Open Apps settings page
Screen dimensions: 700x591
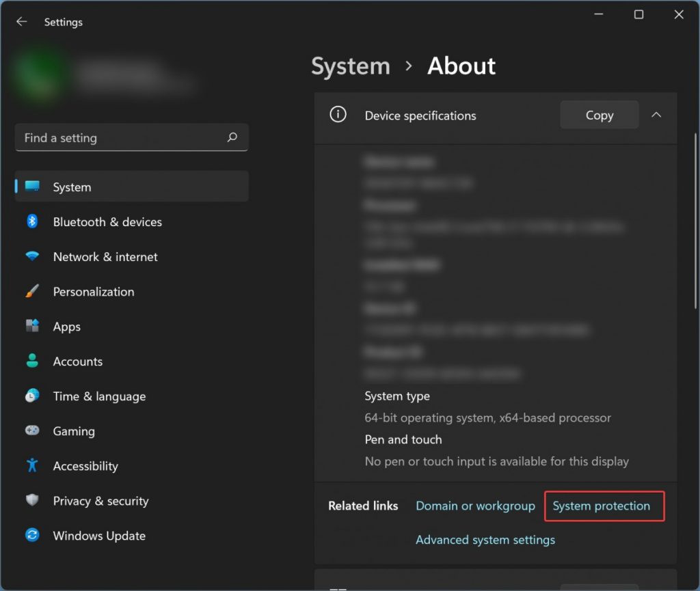tap(132, 326)
